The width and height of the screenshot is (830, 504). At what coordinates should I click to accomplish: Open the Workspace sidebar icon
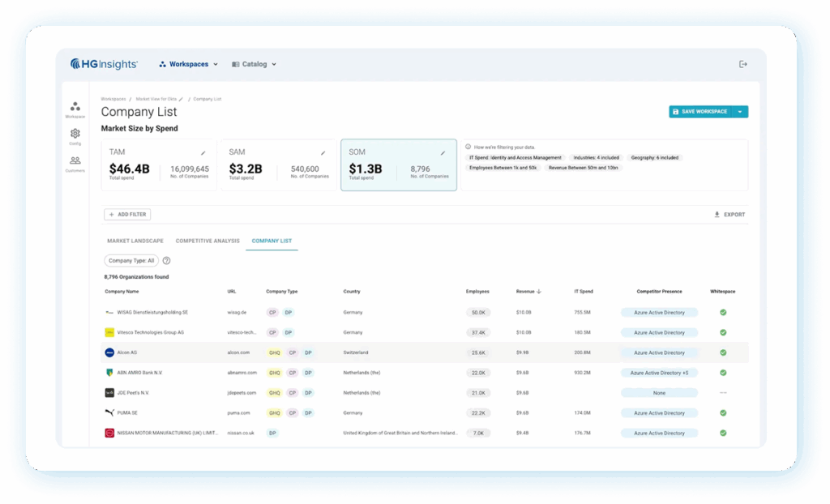(75, 108)
